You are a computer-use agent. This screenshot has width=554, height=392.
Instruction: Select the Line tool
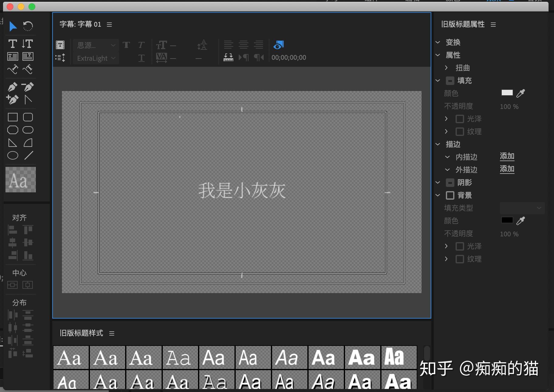[x=29, y=155]
